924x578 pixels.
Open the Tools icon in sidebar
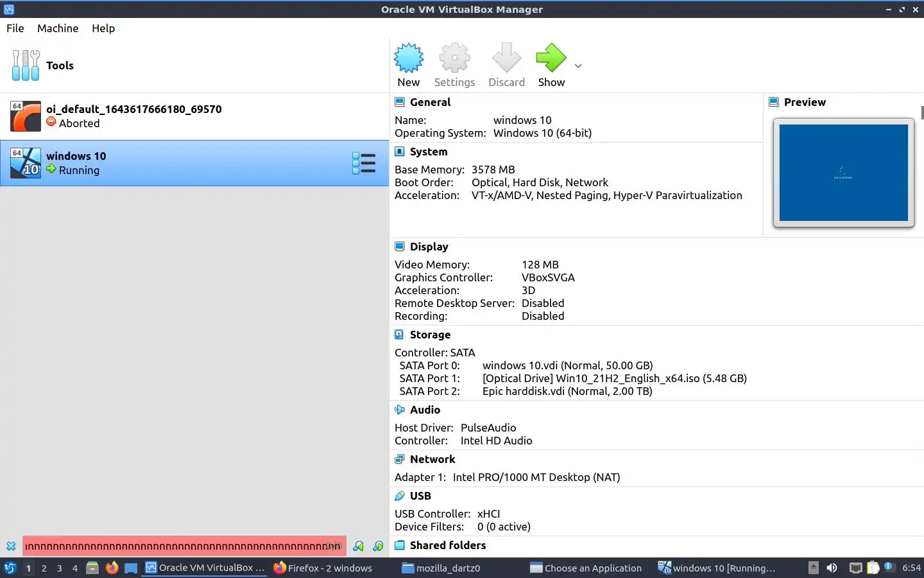pyautogui.click(x=26, y=66)
